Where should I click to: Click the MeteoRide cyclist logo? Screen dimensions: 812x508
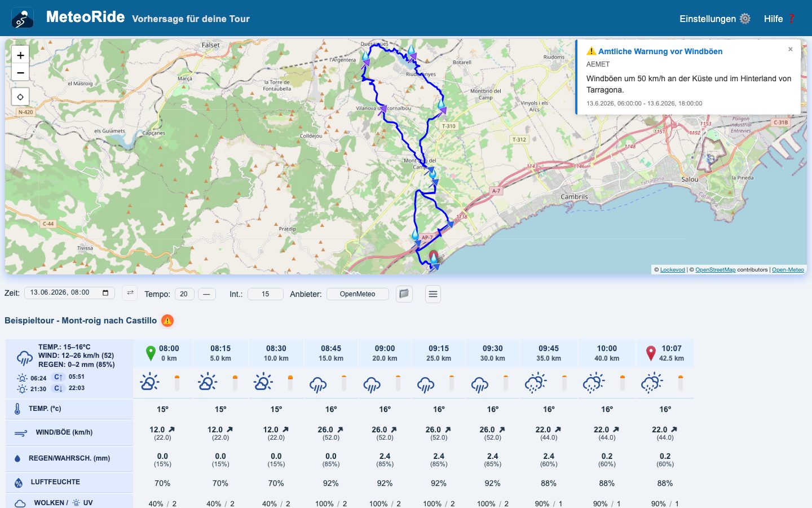(x=23, y=18)
